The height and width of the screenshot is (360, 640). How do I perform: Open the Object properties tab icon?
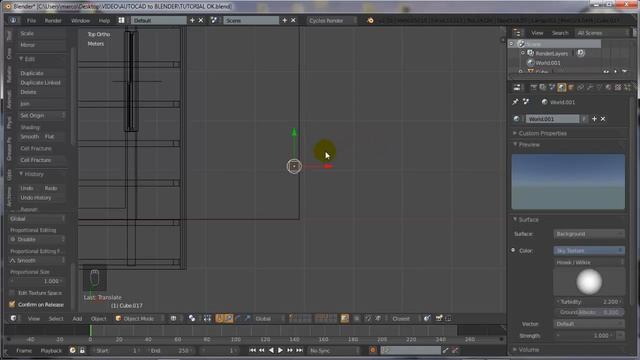tap(571, 87)
